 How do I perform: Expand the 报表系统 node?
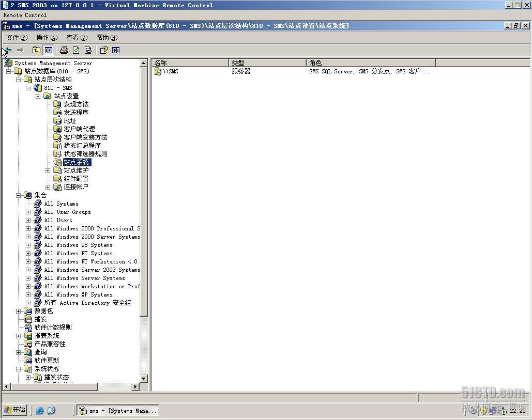point(19,336)
